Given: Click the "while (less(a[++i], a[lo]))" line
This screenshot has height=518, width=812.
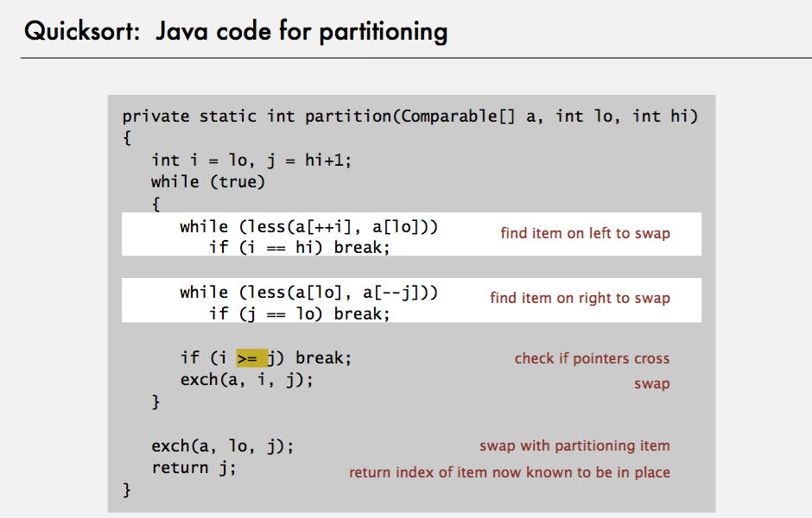Looking at the screenshot, I should 309,226.
